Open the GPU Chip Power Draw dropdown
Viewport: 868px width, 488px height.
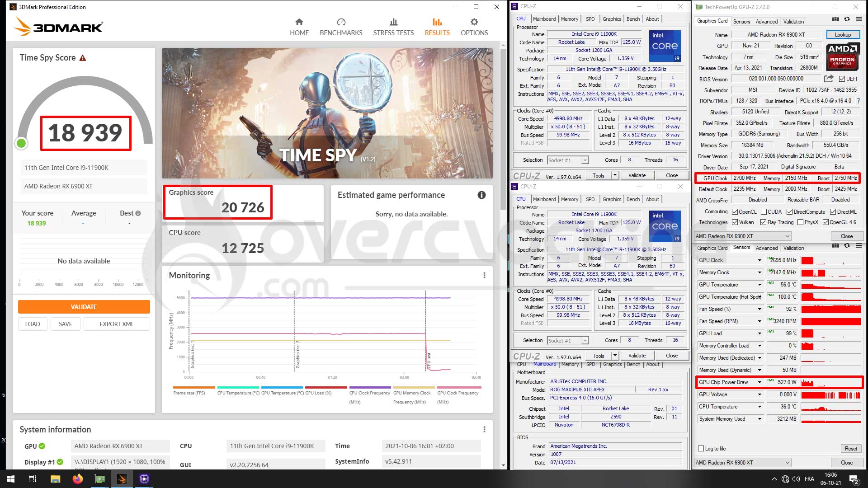point(759,382)
